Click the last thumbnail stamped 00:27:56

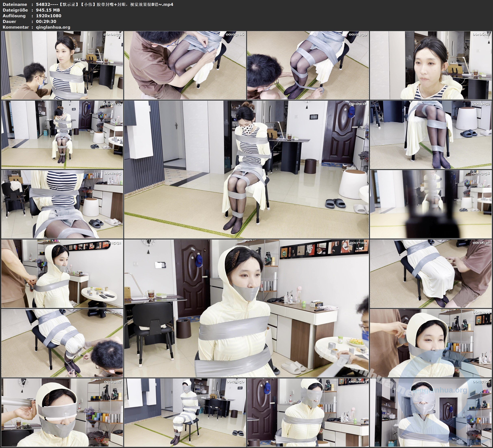(431, 412)
